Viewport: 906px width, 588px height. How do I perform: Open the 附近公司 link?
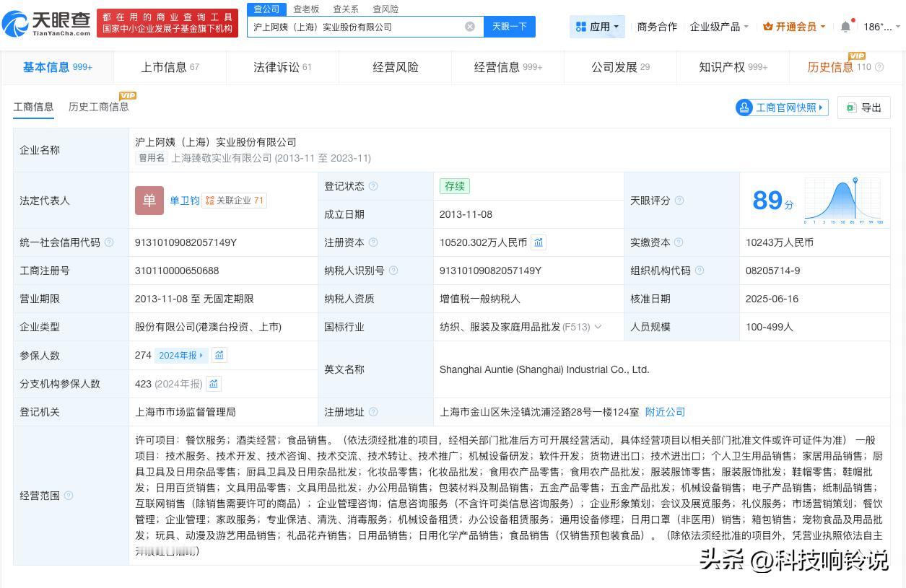(665, 412)
